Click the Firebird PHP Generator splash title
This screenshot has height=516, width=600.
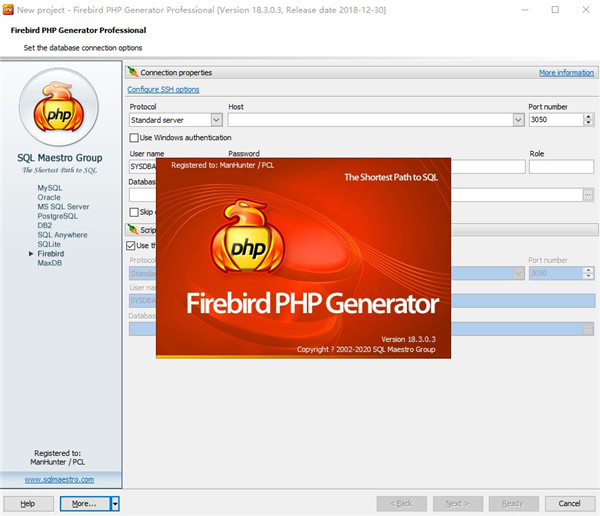[312, 303]
